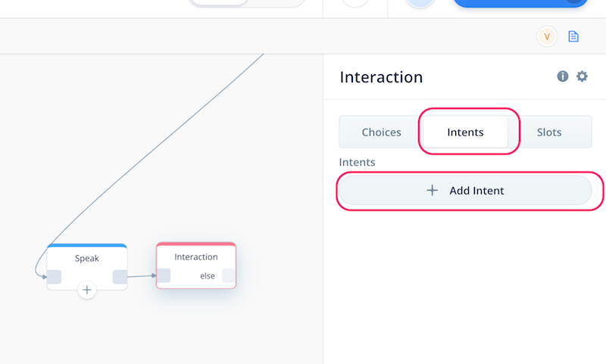606x364 pixels.
Task: Open the Interaction settings gear
Action: coord(582,76)
